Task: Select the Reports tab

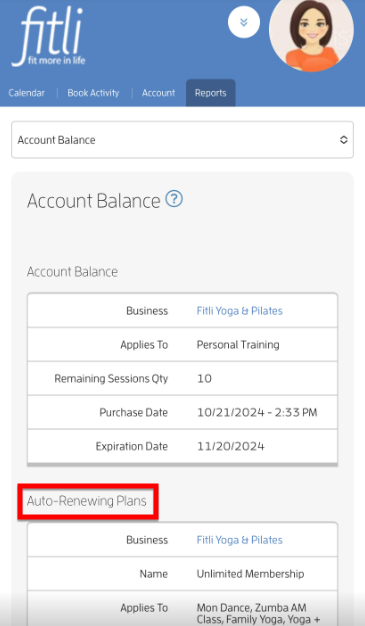Action: click(x=210, y=93)
